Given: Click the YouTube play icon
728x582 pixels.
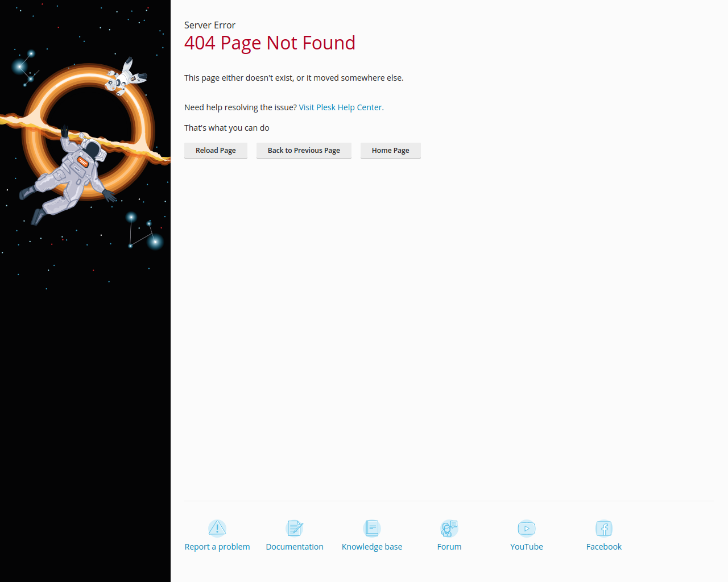Looking at the screenshot, I should [x=527, y=529].
